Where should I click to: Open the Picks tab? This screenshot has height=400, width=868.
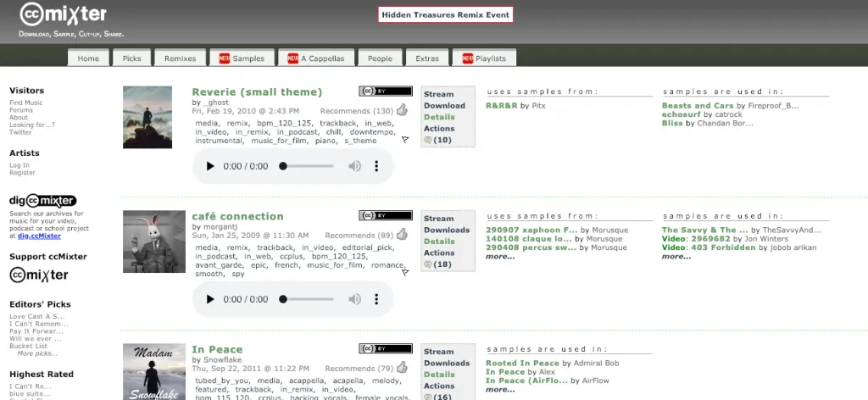tap(131, 58)
